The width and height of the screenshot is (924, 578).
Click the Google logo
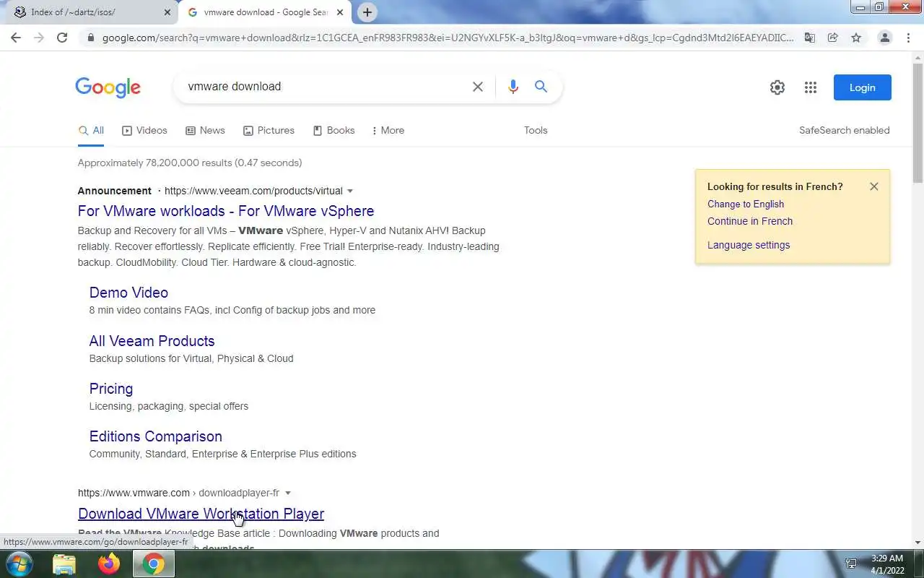108,87
